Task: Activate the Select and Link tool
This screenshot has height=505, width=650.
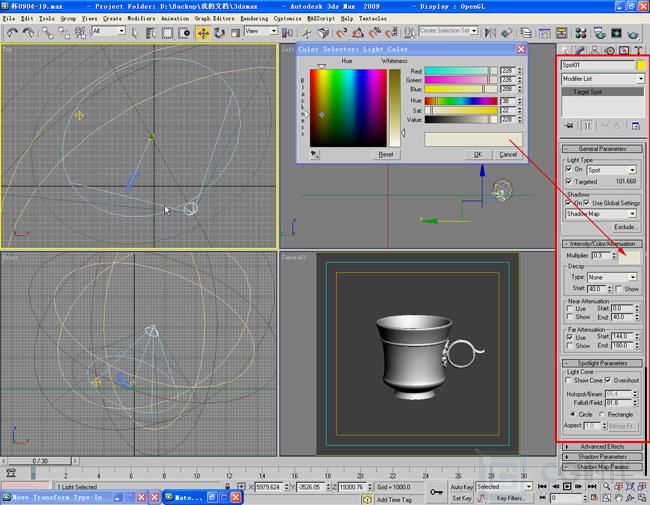Action: click(x=47, y=33)
